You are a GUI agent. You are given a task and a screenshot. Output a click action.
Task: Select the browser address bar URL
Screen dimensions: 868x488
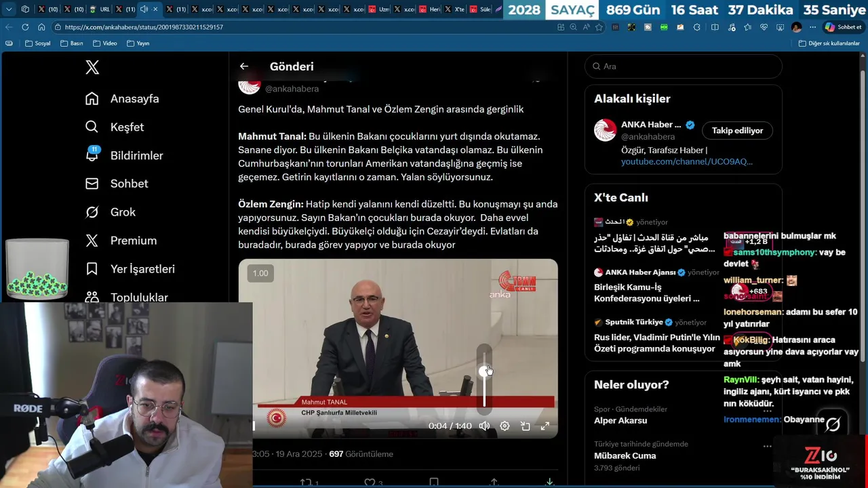pyautogui.click(x=144, y=27)
